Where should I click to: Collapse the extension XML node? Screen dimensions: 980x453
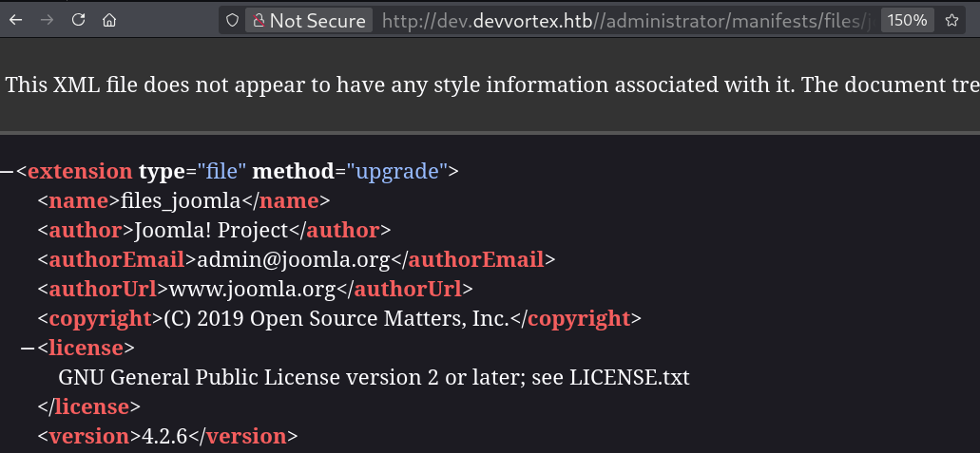pyautogui.click(x=7, y=171)
